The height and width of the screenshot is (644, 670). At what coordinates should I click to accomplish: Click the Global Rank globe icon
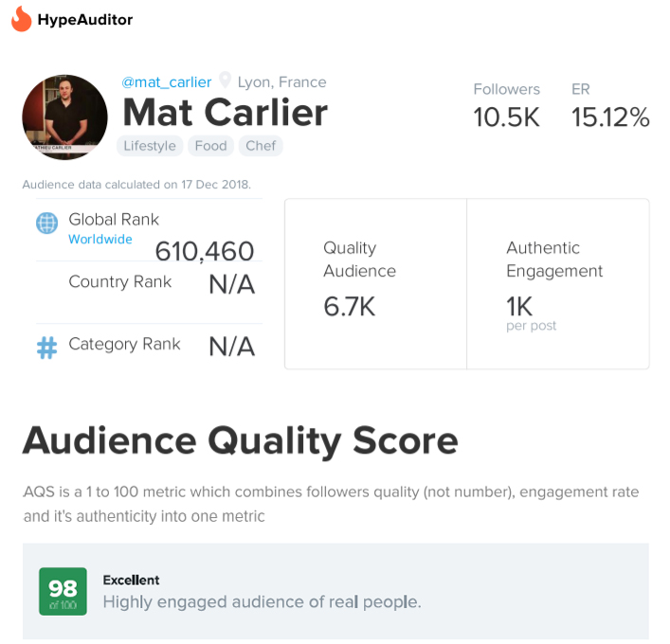coord(47,223)
